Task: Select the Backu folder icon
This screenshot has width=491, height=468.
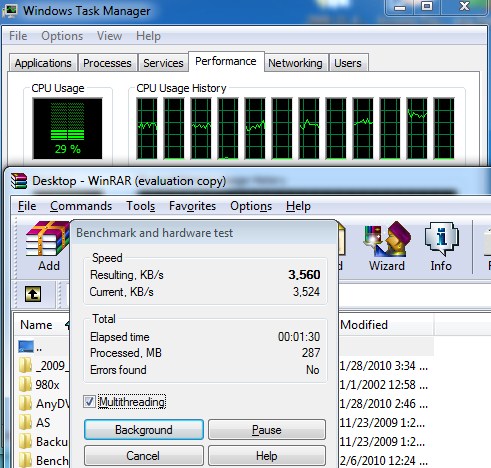Action: (x=25, y=442)
